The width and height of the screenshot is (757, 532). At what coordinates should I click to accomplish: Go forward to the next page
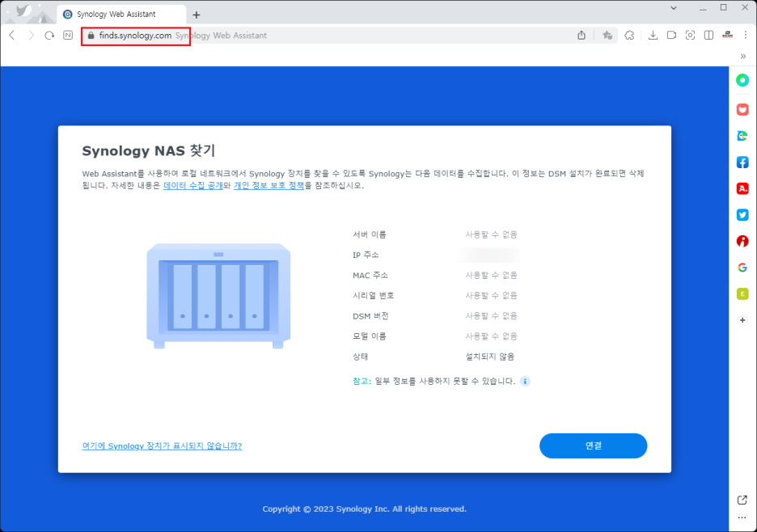point(31,36)
